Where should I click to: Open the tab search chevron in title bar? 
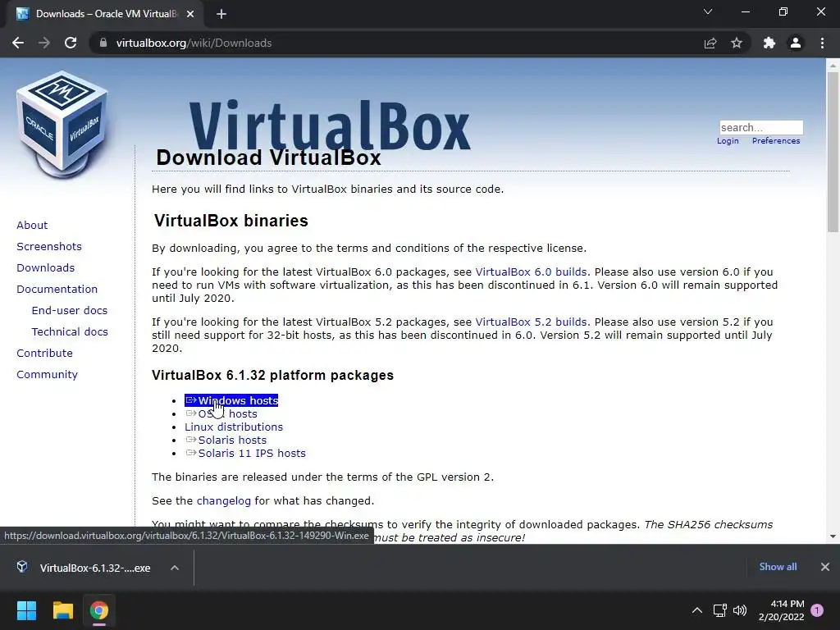(708, 11)
